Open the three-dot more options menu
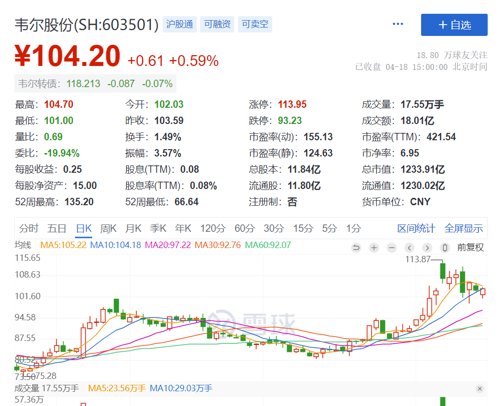The width and height of the screenshot is (500, 406). pyautogui.click(x=398, y=24)
